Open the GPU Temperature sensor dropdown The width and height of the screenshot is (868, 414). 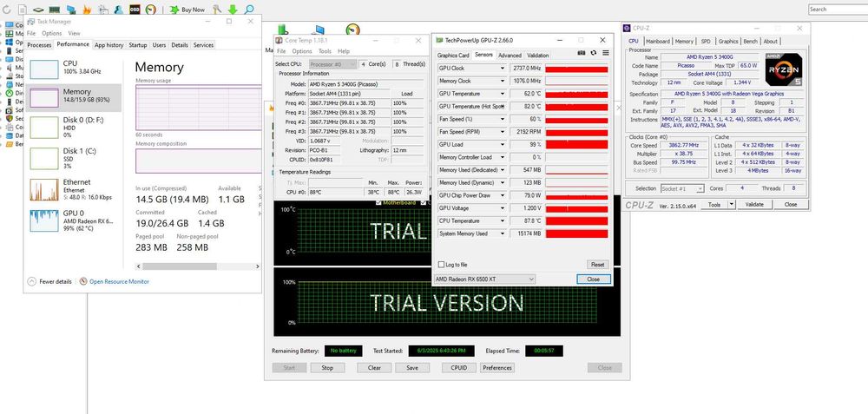pos(503,94)
